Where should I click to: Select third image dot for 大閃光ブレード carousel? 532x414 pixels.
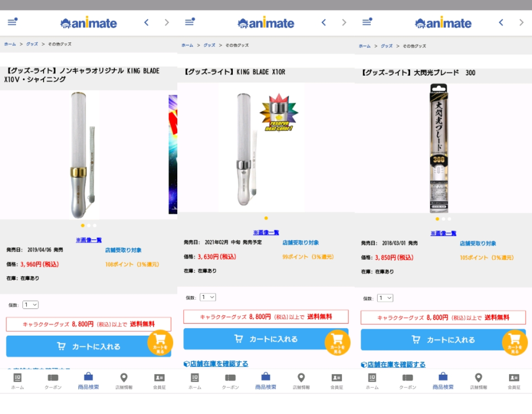[x=449, y=219]
